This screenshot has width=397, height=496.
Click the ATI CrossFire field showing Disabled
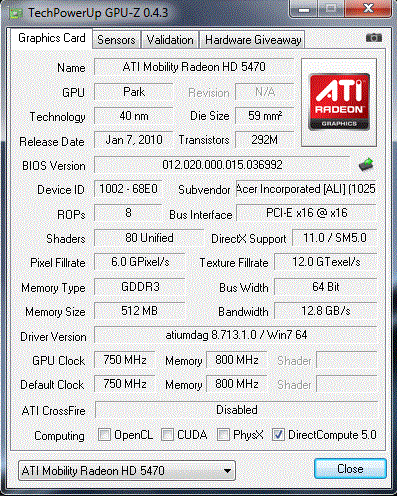pos(236,410)
